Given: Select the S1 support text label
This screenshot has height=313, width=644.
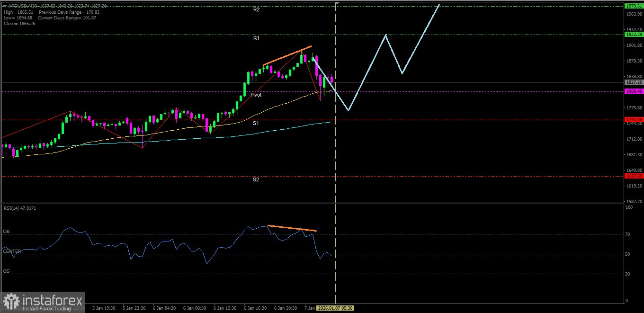Looking at the screenshot, I should click(x=256, y=123).
